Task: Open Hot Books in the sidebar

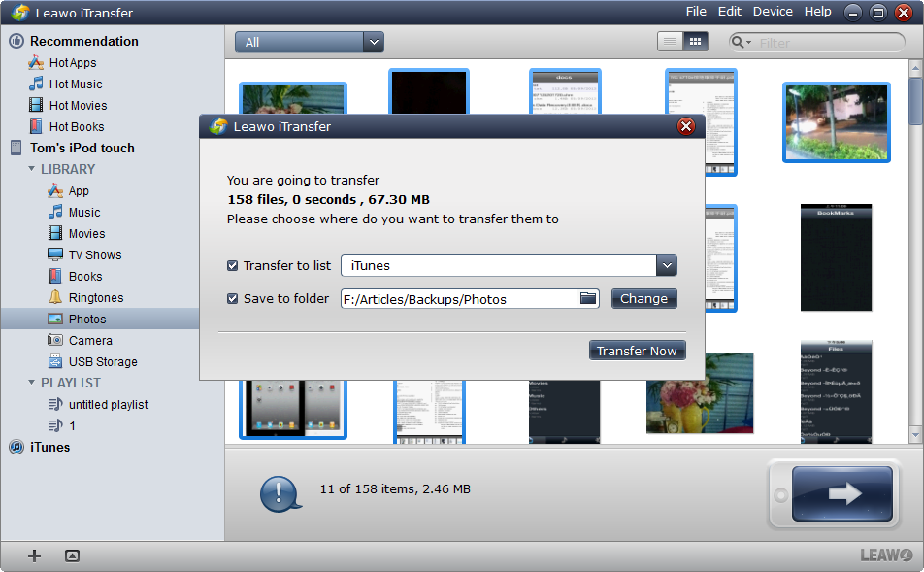Action: click(76, 127)
